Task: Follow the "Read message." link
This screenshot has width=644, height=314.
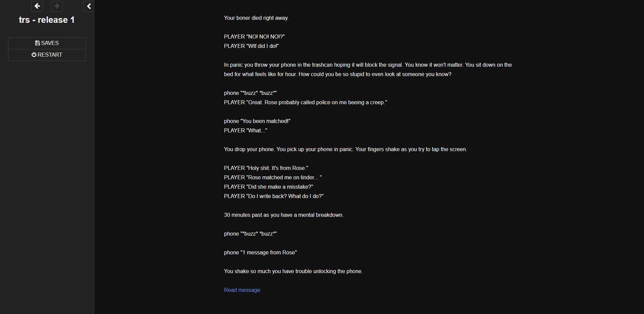Action: click(x=243, y=290)
